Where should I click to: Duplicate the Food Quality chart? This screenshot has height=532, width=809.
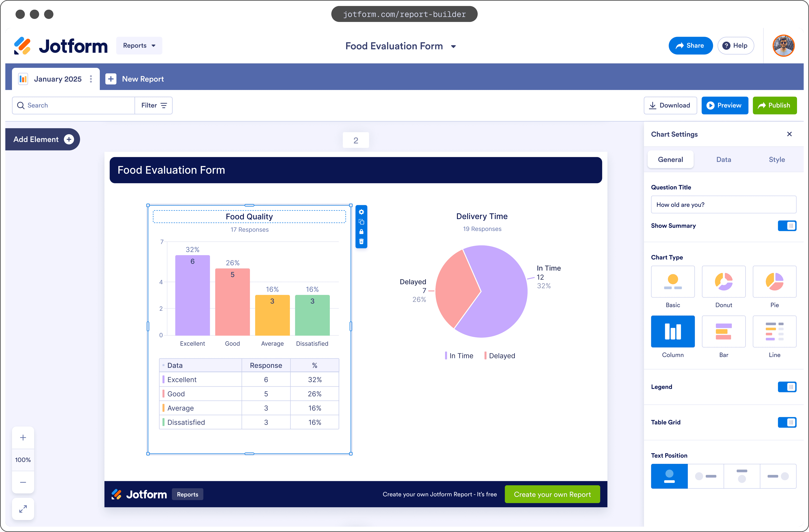361,222
